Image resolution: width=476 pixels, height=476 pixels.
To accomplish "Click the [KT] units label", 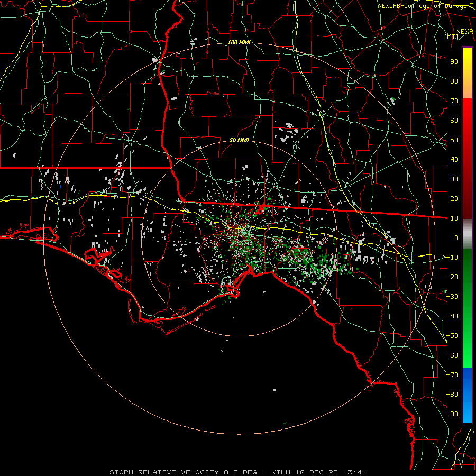I will 452,36.
